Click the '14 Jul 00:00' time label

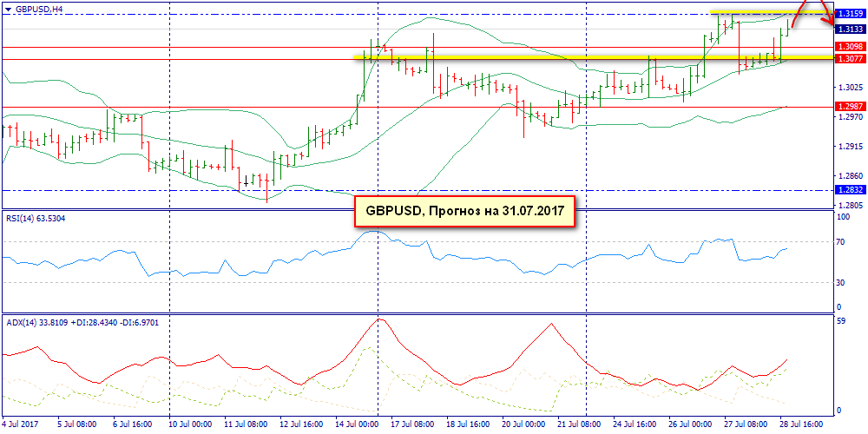(355, 423)
